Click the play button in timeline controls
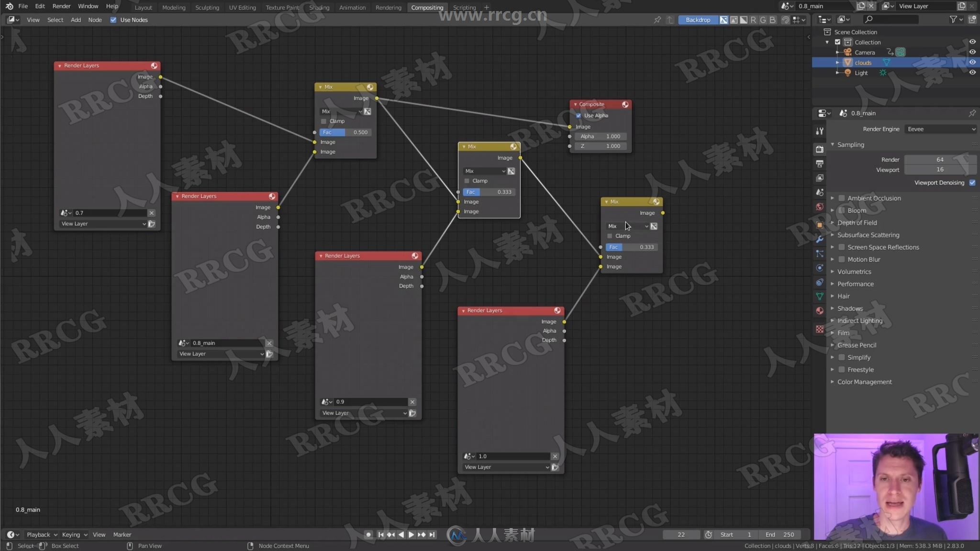This screenshot has width=980, height=551. 411,534
